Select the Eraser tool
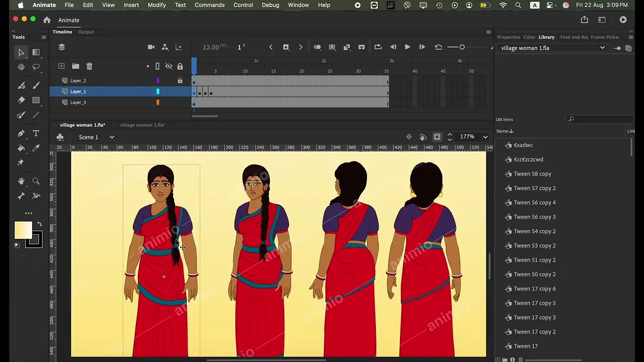This screenshot has width=644, height=362. tap(21, 100)
